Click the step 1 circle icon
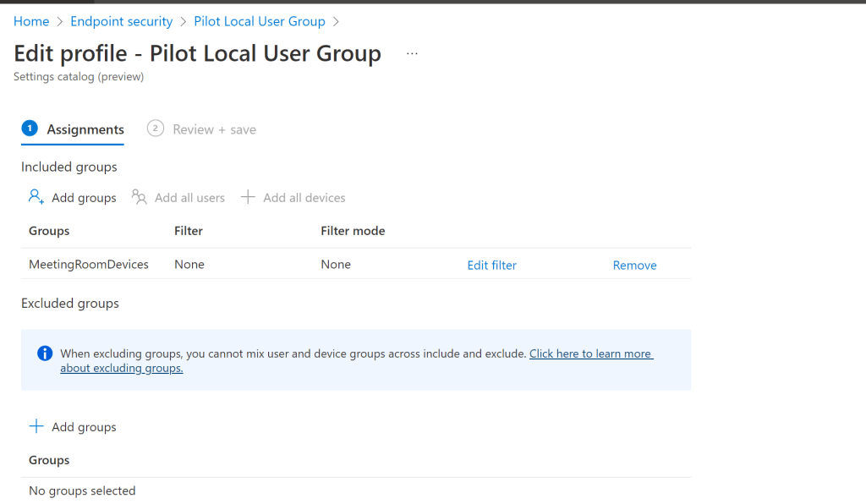This screenshot has width=866, height=504. pyautogui.click(x=30, y=129)
